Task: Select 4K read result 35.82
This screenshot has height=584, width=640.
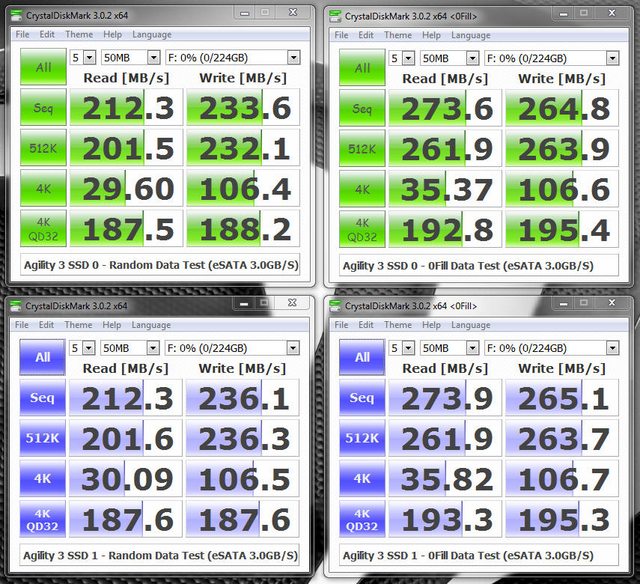Action: point(445,478)
